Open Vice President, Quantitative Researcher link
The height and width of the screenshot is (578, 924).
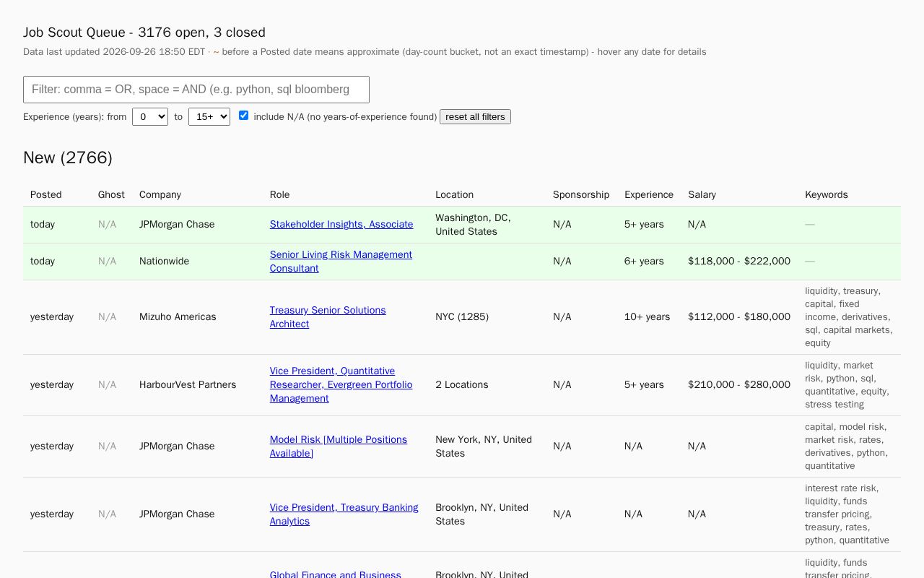coord(341,384)
